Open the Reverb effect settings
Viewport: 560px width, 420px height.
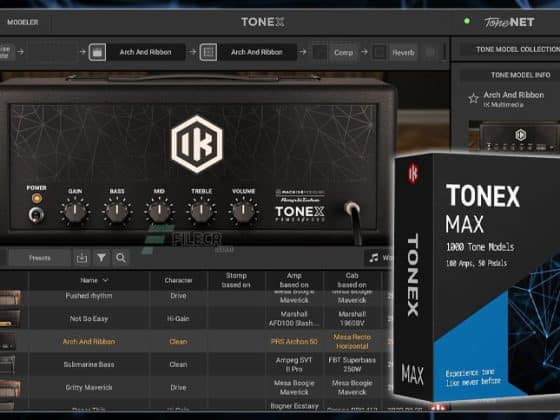[403, 52]
